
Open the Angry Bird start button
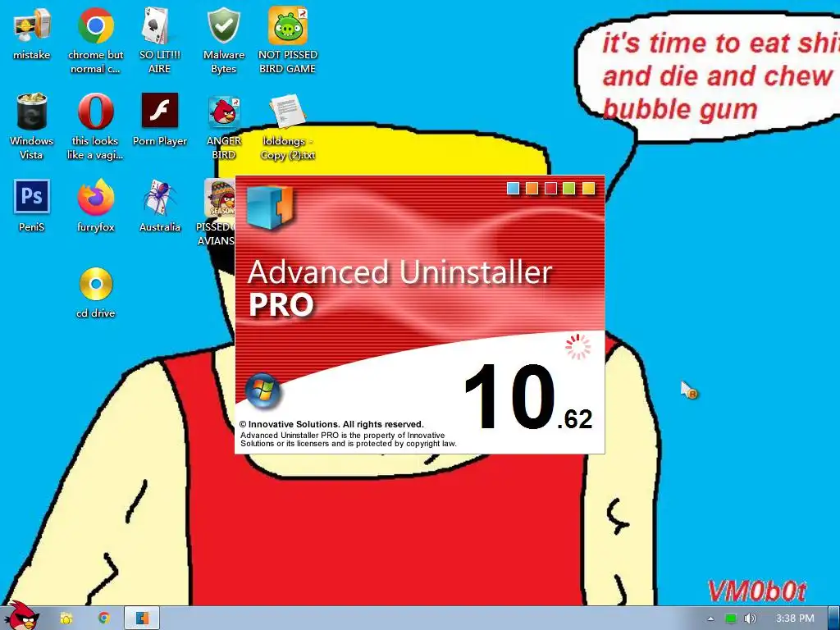(x=21, y=615)
